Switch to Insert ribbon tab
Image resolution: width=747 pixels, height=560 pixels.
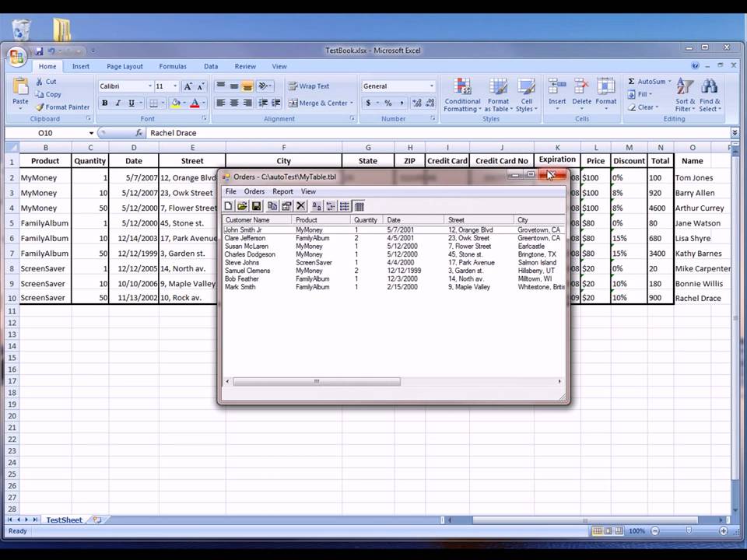click(80, 66)
